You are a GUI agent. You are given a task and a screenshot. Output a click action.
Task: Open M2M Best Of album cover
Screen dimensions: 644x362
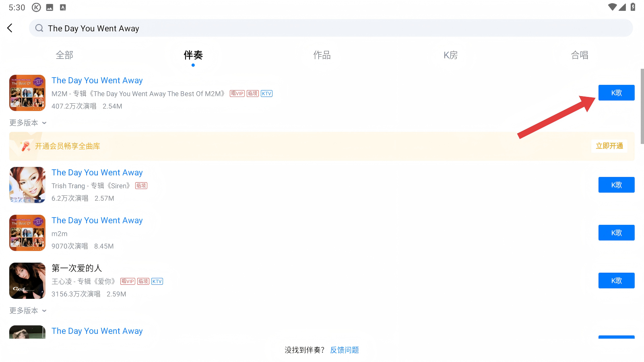(27, 93)
